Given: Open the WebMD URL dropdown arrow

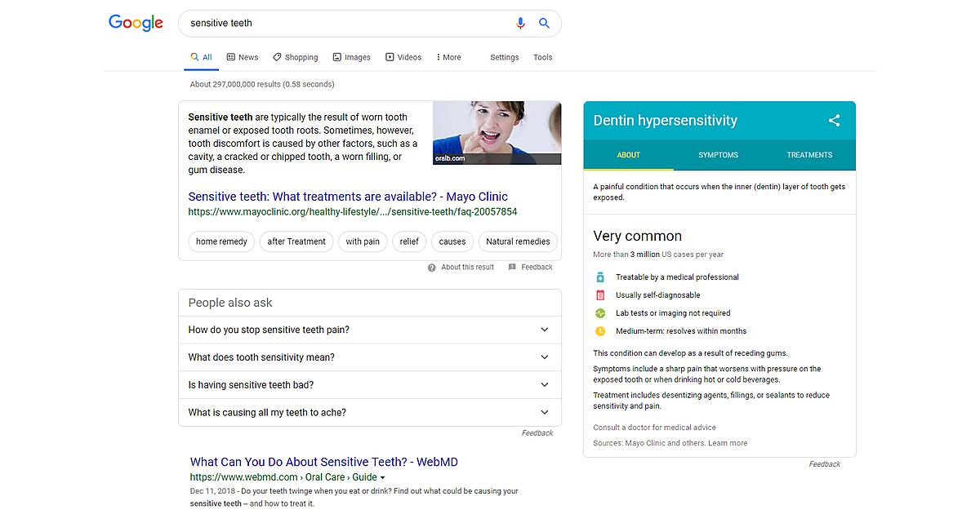Looking at the screenshot, I should [382, 477].
